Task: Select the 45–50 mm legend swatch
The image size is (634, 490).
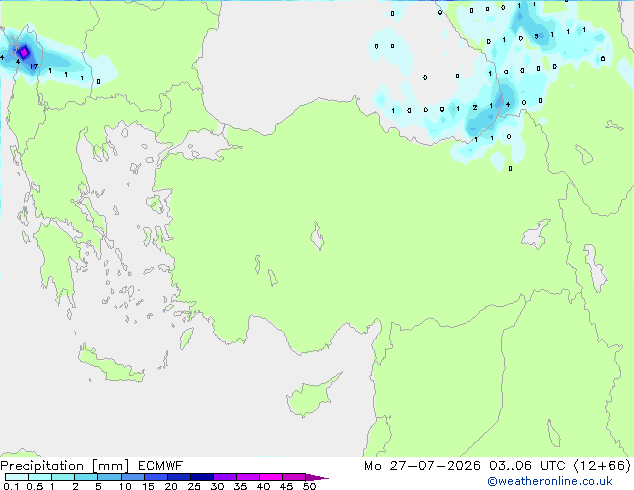Action: click(294, 477)
